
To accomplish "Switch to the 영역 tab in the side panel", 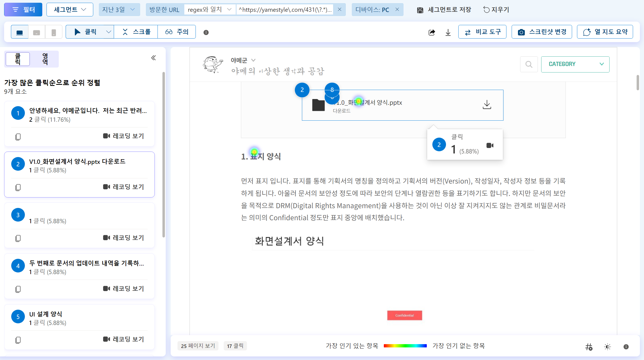I will [x=45, y=59].
